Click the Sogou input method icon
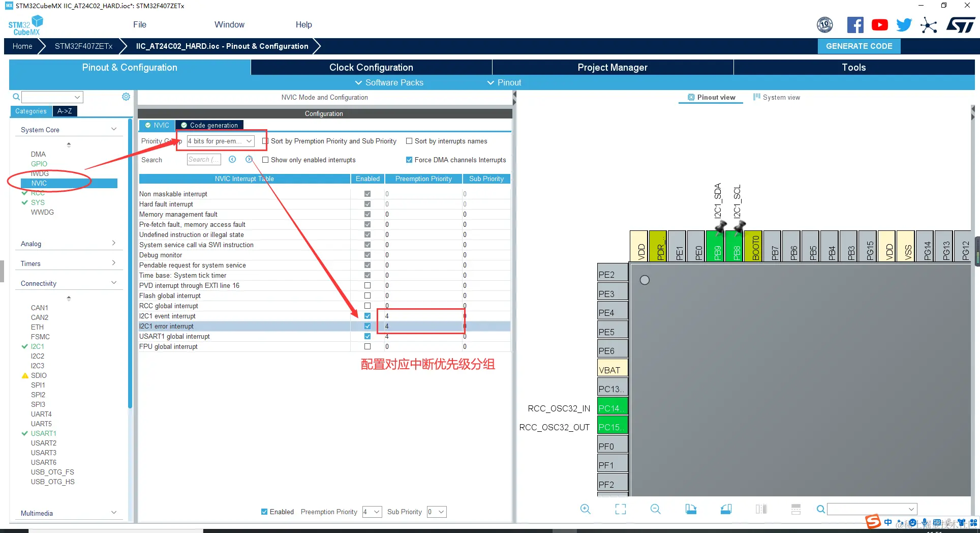Image resolution: width=980 pixels, height=533 pixels. pos(873,522)
